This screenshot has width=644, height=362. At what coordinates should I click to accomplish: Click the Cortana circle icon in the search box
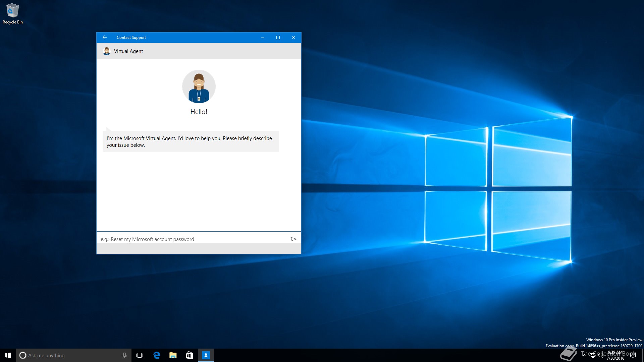point(23,355)
